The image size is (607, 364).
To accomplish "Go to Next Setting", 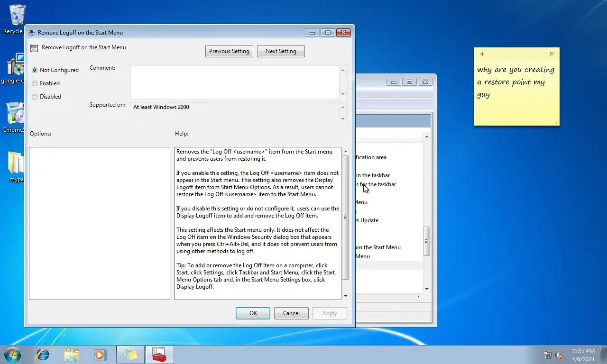I will coord(281,51).
